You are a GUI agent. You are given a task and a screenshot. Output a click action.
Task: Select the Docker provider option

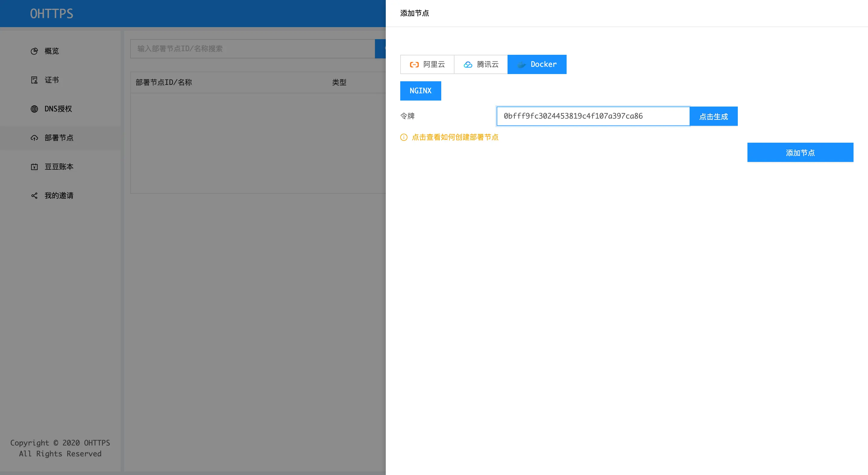click(x=537, y=64)
